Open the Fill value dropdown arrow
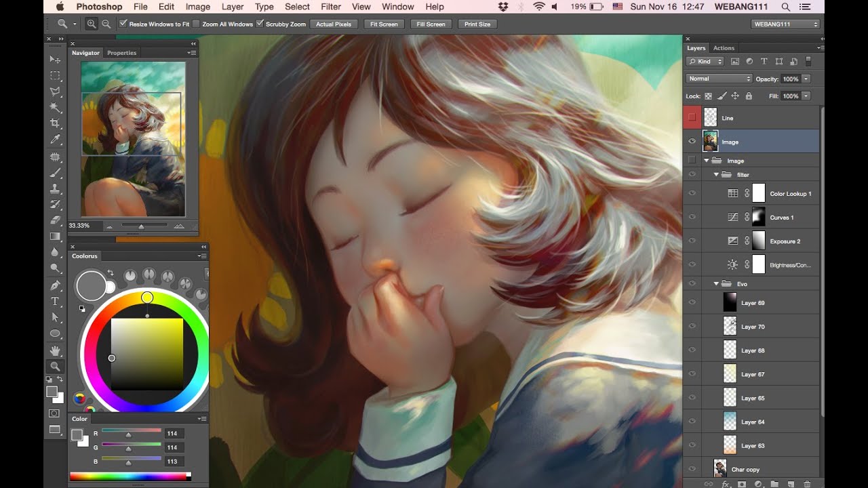 (806, 96)
